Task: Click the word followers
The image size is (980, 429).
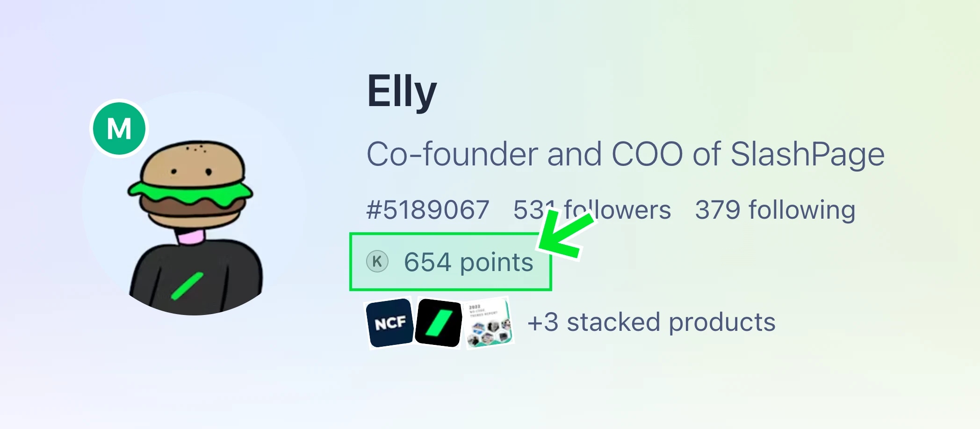Action: pyautogui.click(x=617, y=209)
